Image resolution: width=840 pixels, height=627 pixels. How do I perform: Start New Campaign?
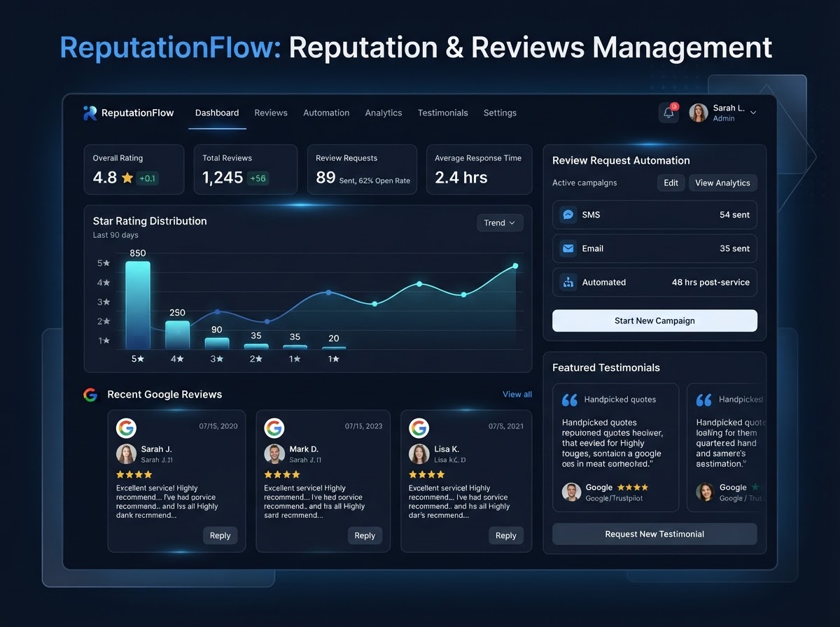coord(654,320)
